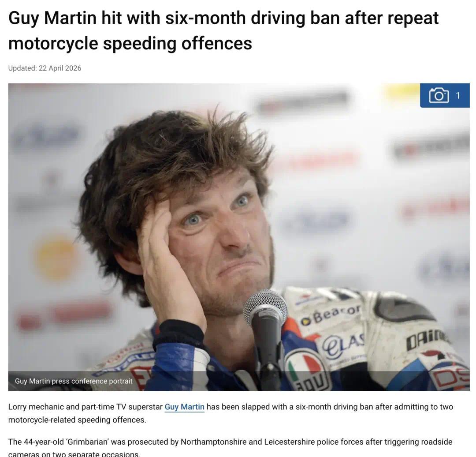Follow the Guy Martin hyperlink in the article
This screenshot has height=457, width=476.
[x=184, y=407]
